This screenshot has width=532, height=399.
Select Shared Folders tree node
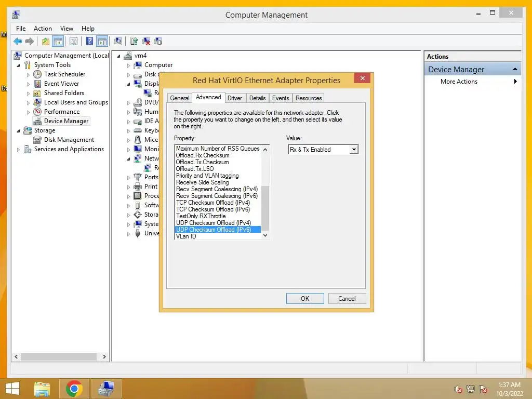point(64,93)
